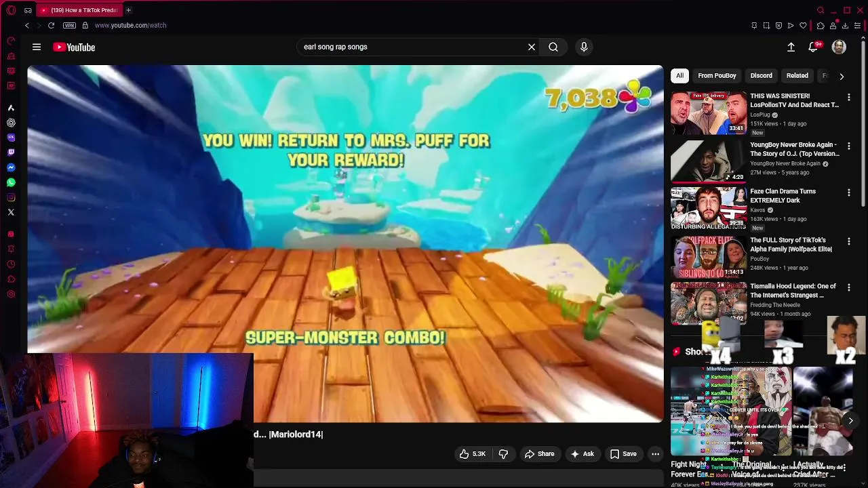The height and width of the screenshot is (488, 868).
Task: Dislike the video
Action: (x=503, y=454)
